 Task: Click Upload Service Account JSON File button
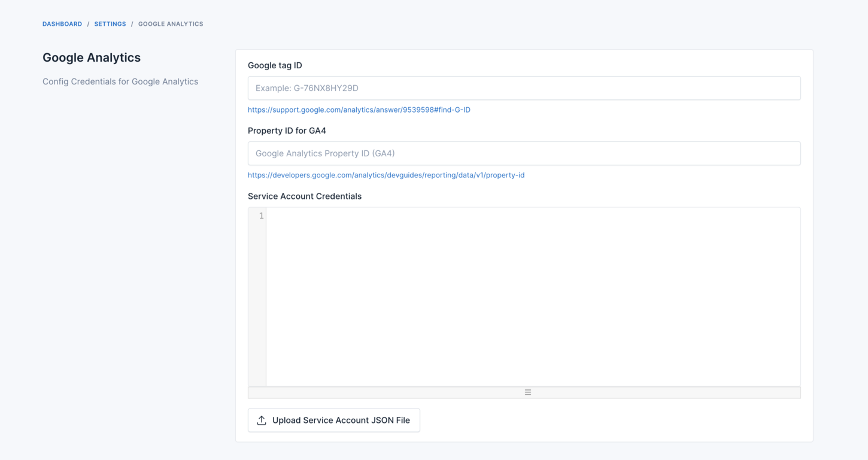[x=334, y=420]
